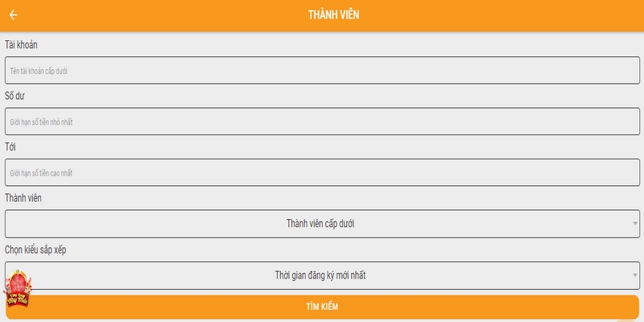Click empty right side of orange header bar
This screenshot has width=644, height=322.
547,15
